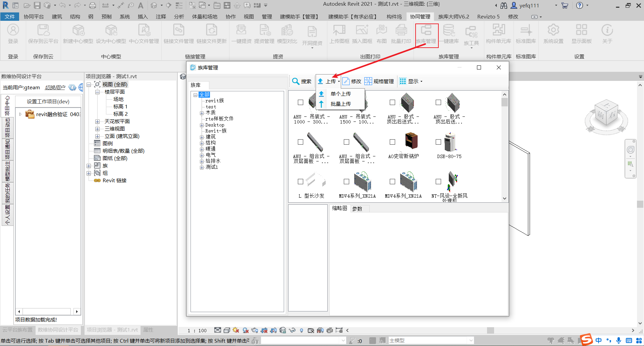Click 链接文件更新 ribbon icon
The image size is (644, 346).
coord(212,34)
